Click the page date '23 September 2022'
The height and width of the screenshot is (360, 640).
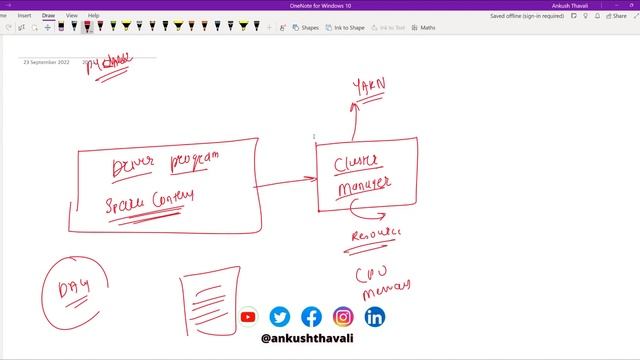tap(46, 62)
